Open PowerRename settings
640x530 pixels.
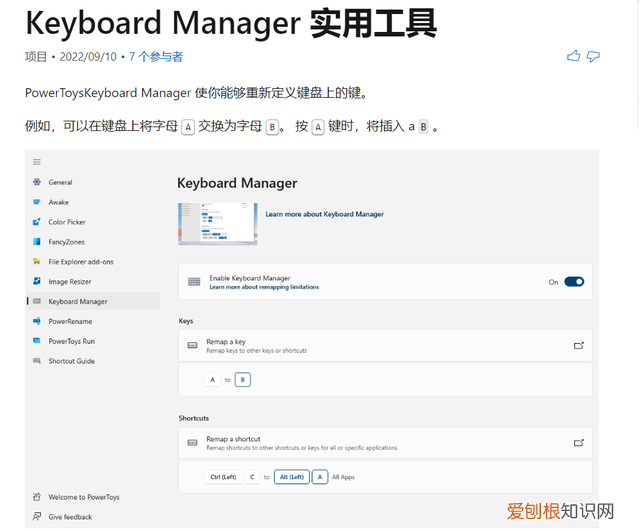tap(70, 321)
